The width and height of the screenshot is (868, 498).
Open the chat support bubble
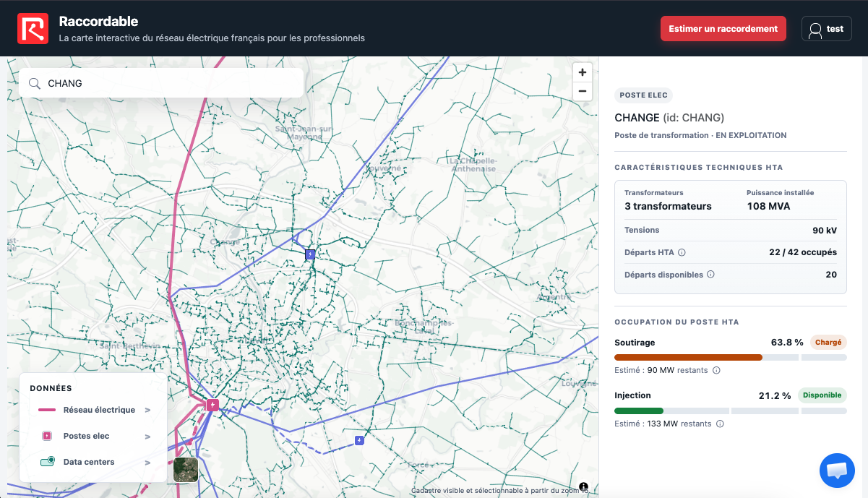pyautogui.click(x=837, y=471)
